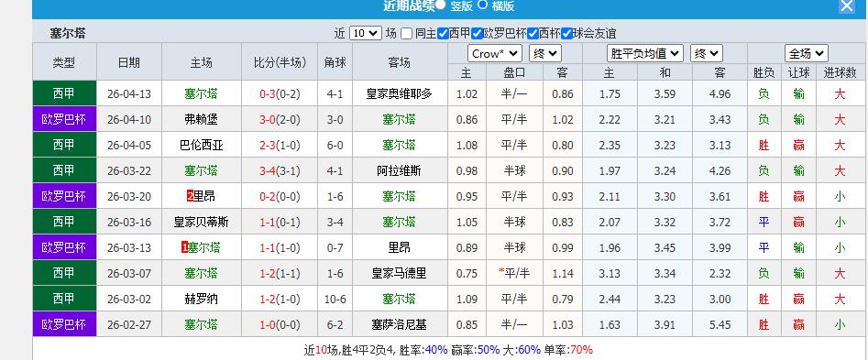Screen dimensions: 868x360
Task: Open 阿拉维斯 team link
Action: click(399, 171)
